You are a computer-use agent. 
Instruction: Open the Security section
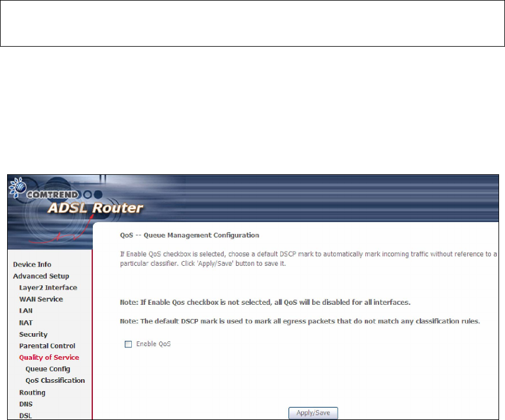point(33,334)
